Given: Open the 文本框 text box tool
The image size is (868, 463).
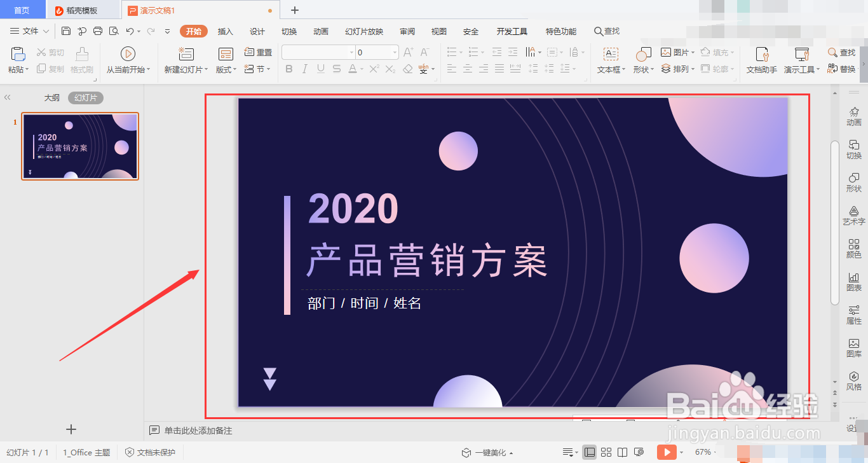Looking at the screenshot, I should (x=609, y=62).
